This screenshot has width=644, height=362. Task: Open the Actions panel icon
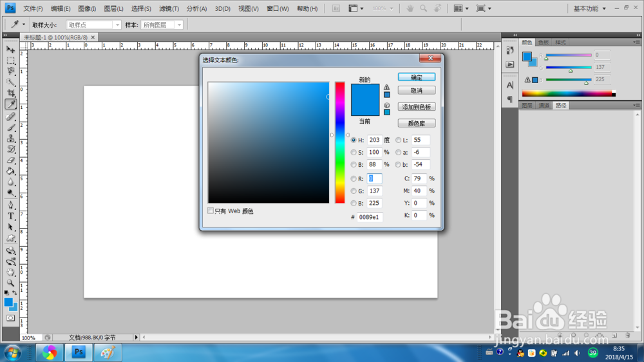(509, 64)
